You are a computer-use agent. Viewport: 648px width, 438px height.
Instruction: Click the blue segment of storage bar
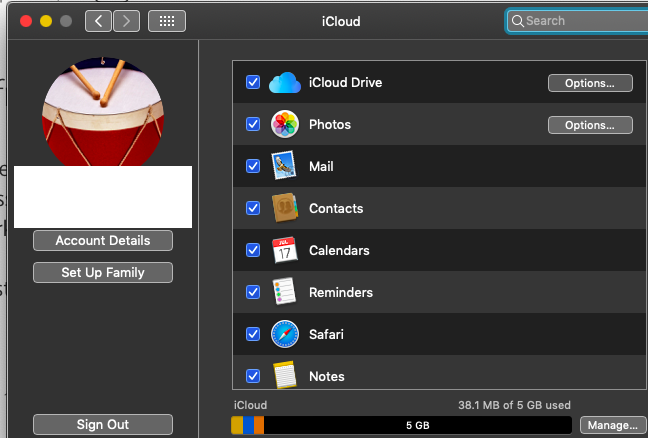click(x=248, y=425)
